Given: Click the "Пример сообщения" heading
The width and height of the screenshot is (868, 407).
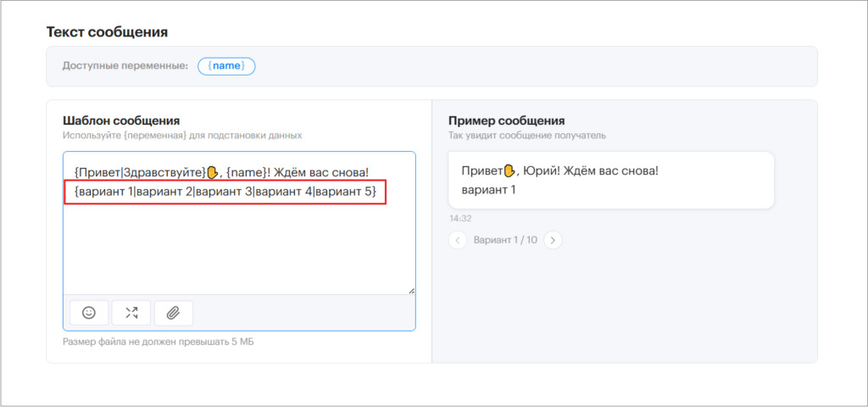Looking at the screenshot, I should point(507,120).
